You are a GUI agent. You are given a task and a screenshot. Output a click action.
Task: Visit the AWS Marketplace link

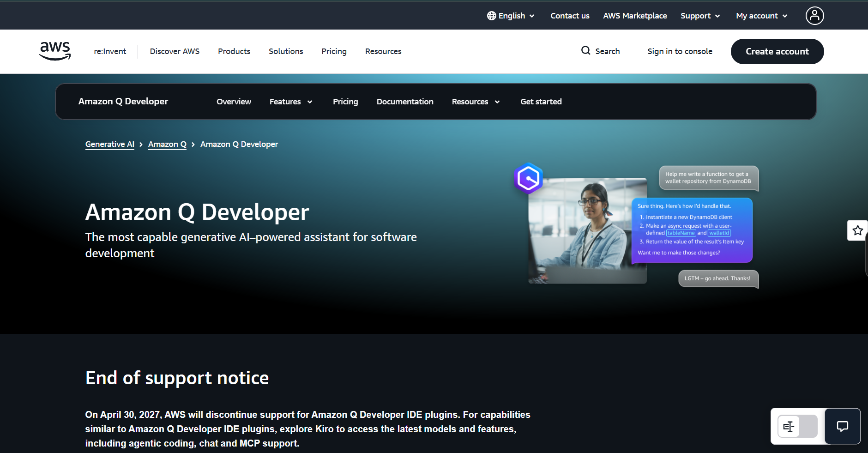[x=635, y=16]
